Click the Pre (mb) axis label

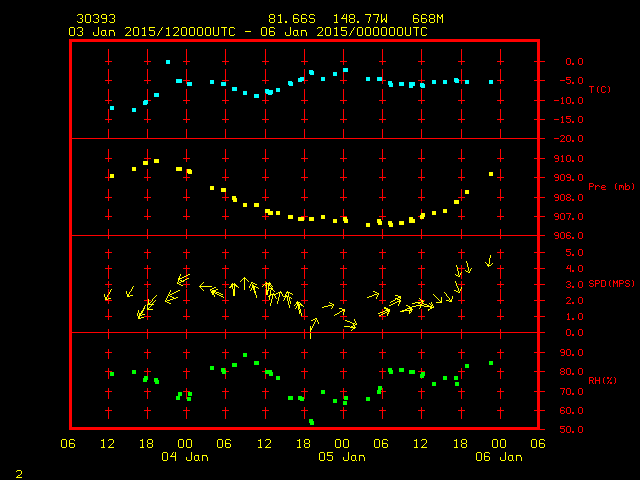click(611, 187)
